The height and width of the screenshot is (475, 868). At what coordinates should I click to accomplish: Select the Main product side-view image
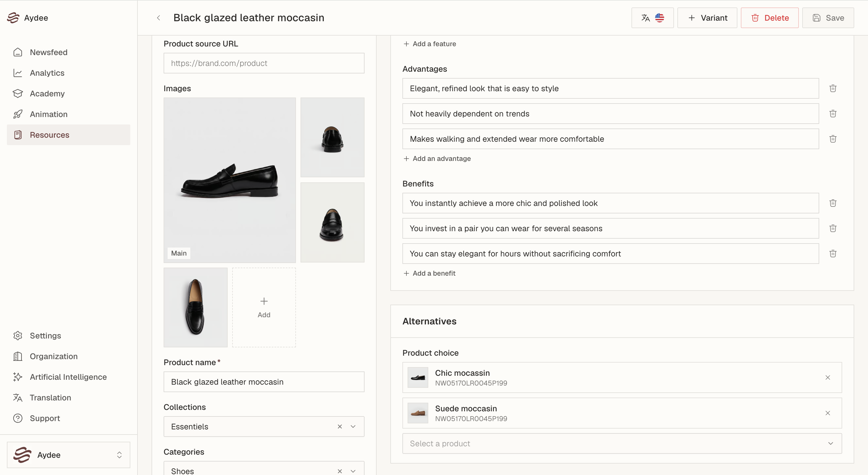pyautogui.click(x=230, y=180)
